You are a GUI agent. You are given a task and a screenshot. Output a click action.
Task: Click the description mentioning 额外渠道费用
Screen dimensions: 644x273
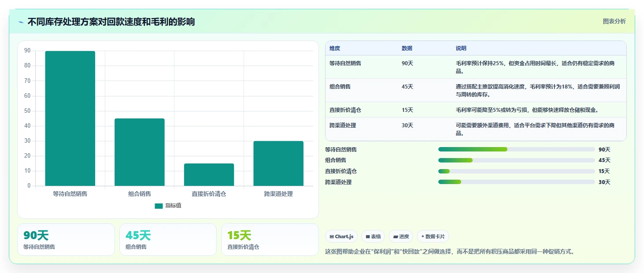point(535,129)
